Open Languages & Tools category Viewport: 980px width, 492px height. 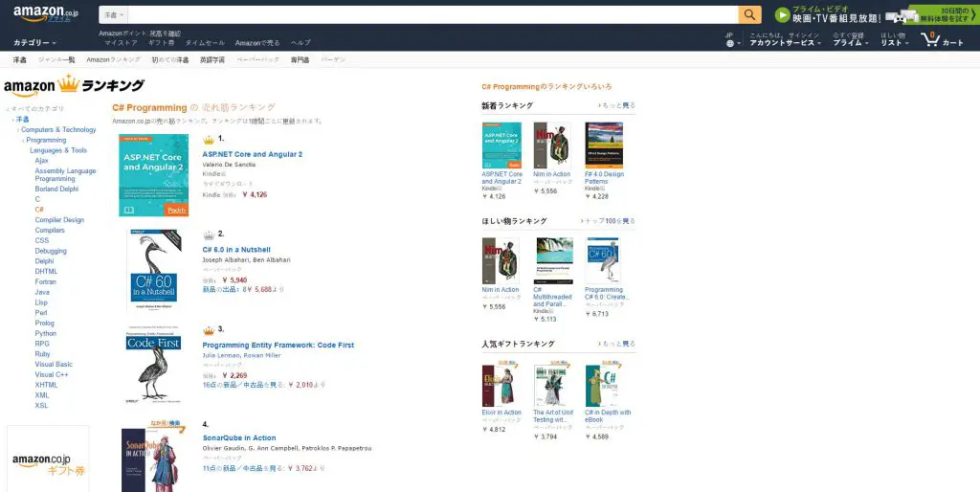(58, 150)
